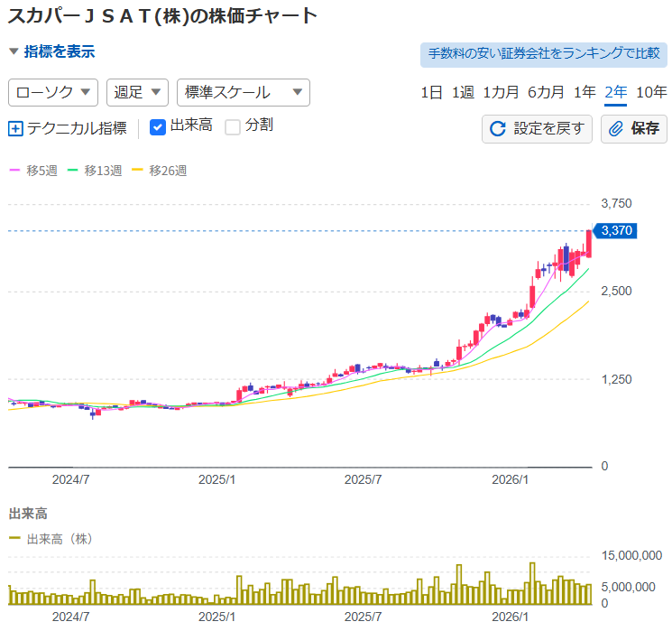Open the ローソク chart type dropdown

point(53,92)
